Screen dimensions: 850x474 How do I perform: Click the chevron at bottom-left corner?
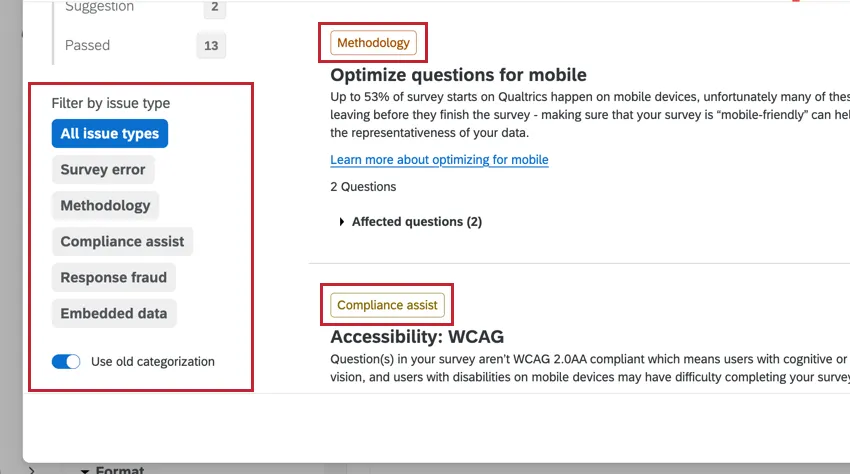pyautogui.click(x=31, y=470)
